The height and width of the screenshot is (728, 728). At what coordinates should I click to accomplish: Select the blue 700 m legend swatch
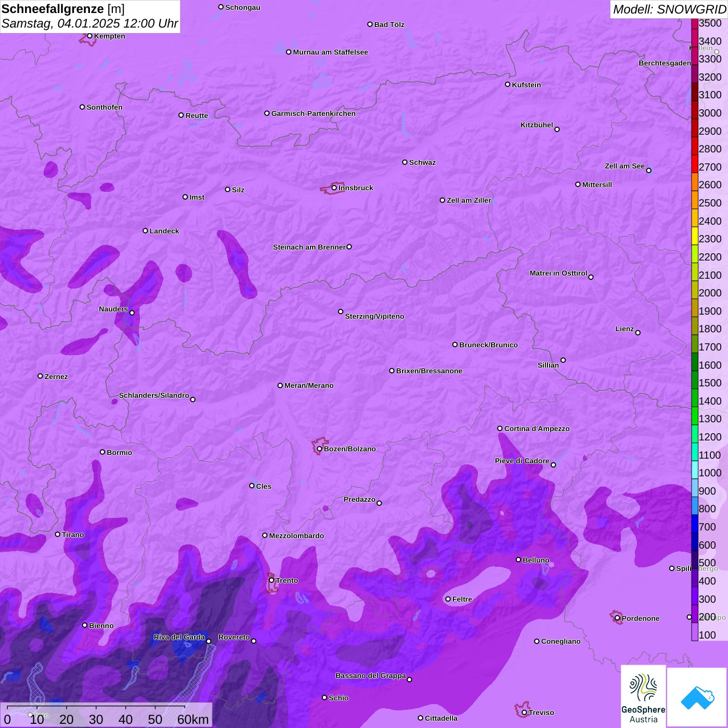pos(695,524)
